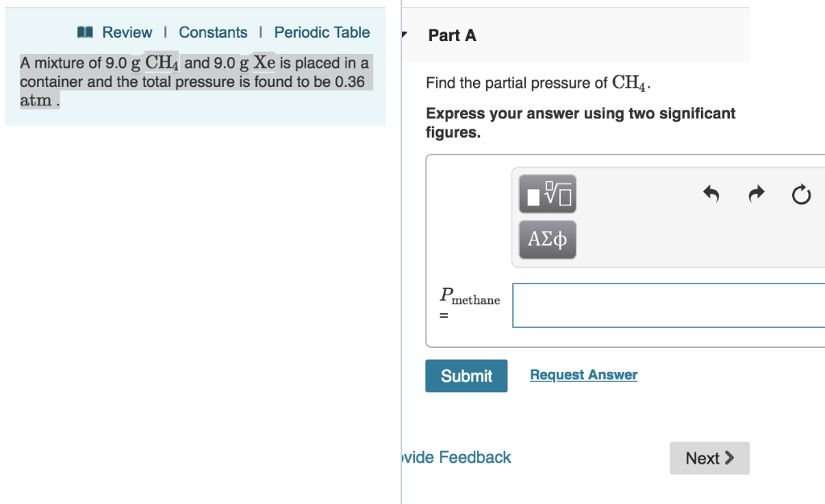This screenshot has height=504, width=825.
Task: Open the equation template editor icon
Action: click(x=547, y=193)
